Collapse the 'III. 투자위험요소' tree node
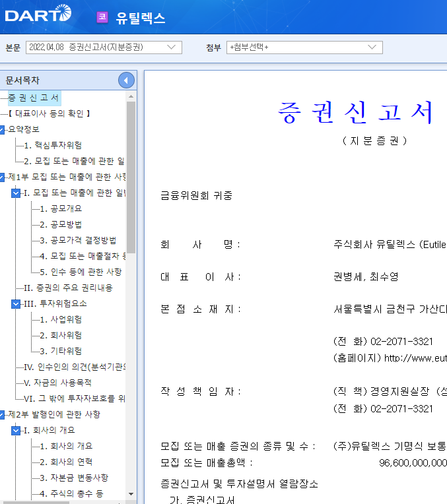447x504 pixels. coord(16,303)
